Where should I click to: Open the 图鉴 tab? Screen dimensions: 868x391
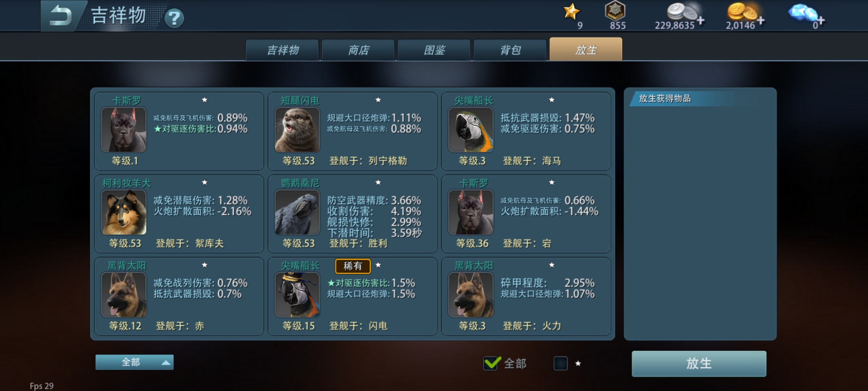tap(434, 50)
